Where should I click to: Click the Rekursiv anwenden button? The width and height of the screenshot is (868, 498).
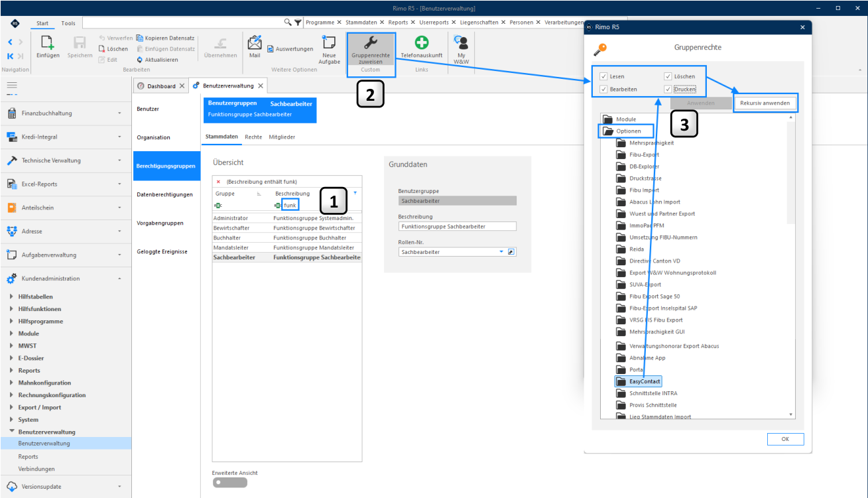pyautogui.click(x=765, y=103)
